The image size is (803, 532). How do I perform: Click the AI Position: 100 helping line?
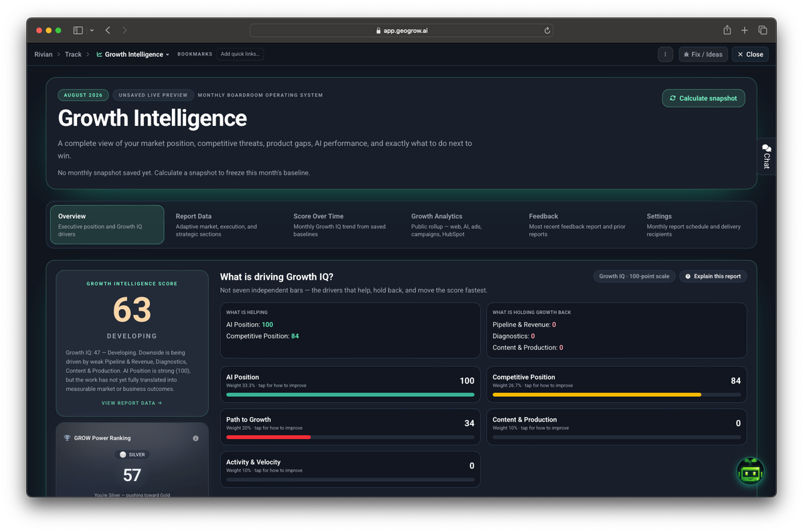pyautogui.click(x=250, y=325)
